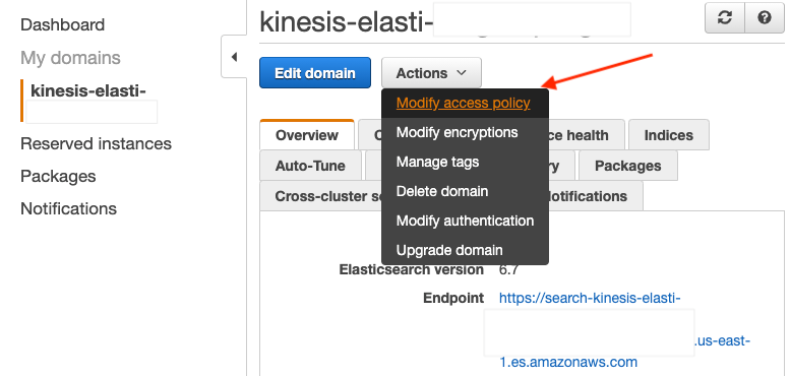Switch to the Packages tab

point(628,166)
